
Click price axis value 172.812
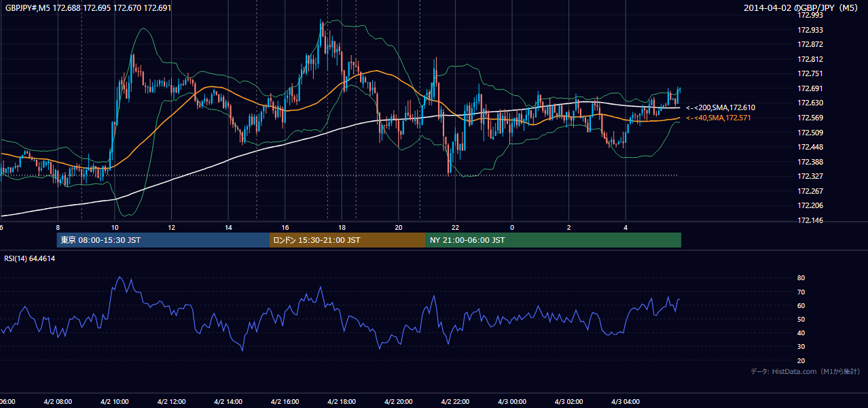(x=810, y=59)
